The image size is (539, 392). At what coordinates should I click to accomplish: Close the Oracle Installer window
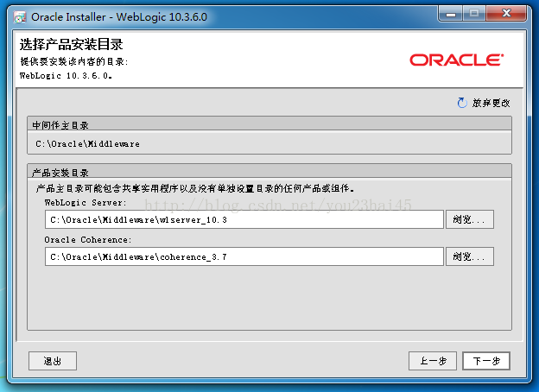point(506,14)
